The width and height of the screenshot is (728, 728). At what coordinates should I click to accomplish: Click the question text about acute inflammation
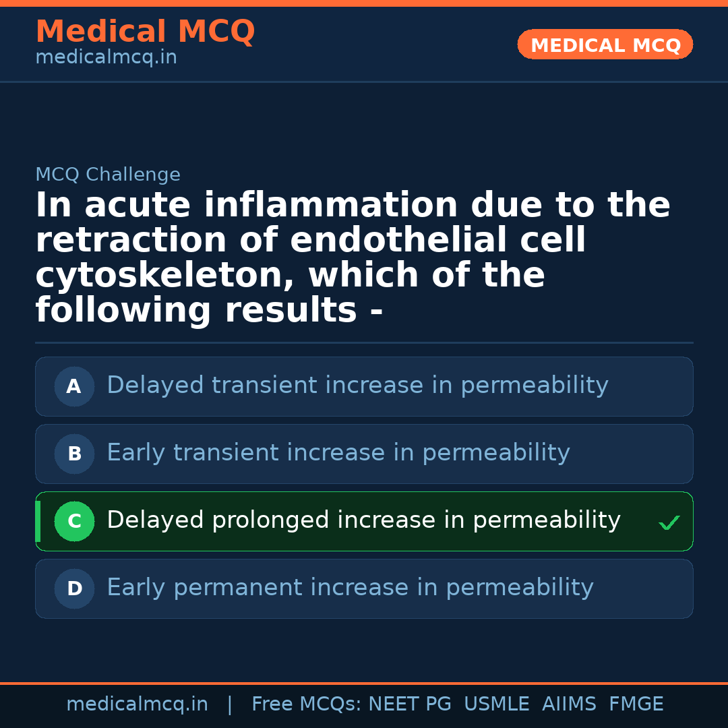353,257
